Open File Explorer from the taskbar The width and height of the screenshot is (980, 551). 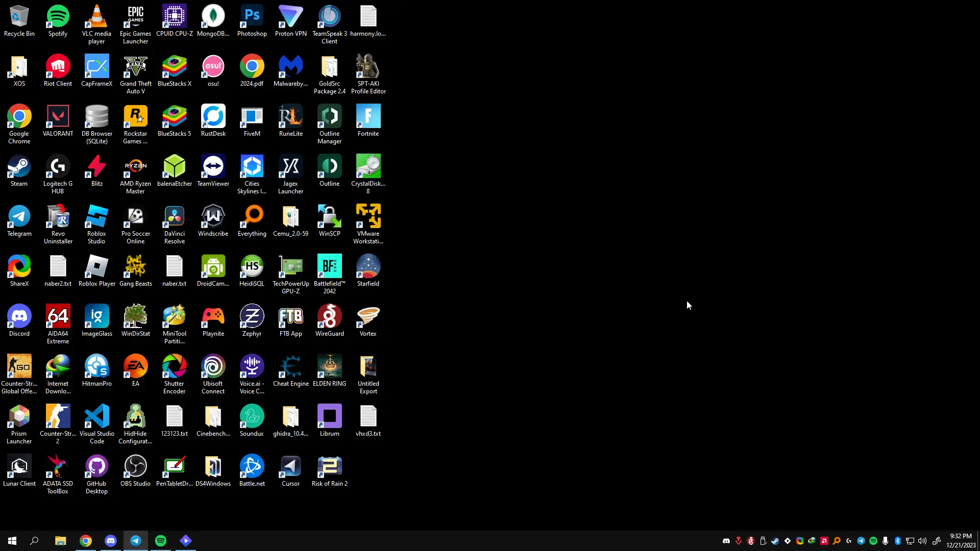61,541
